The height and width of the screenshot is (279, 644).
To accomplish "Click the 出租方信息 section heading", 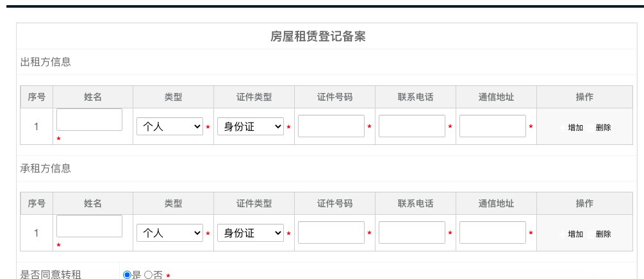I will pos(45,62).
